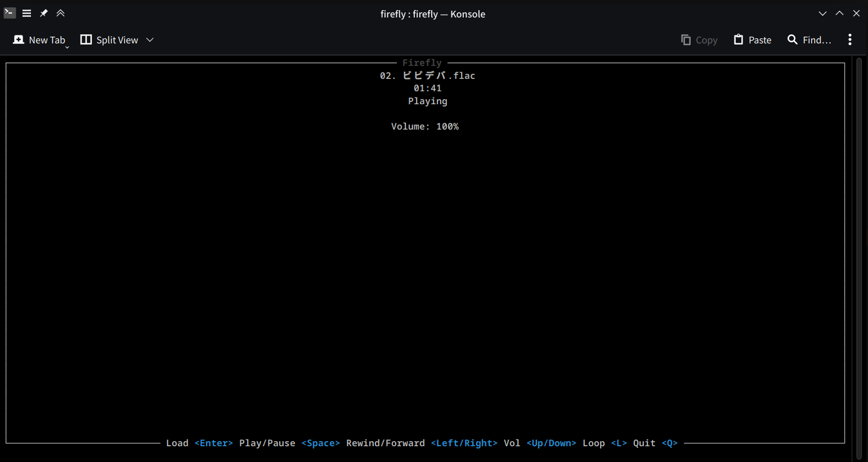Click the Volume: 100% text

[x=425, y=127]
